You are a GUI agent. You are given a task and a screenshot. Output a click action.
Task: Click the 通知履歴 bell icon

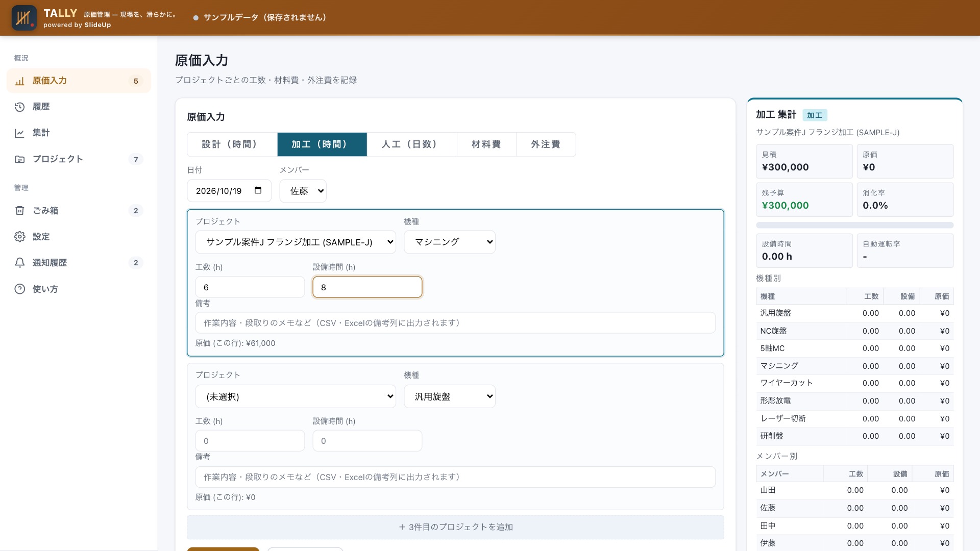(20, 263)
